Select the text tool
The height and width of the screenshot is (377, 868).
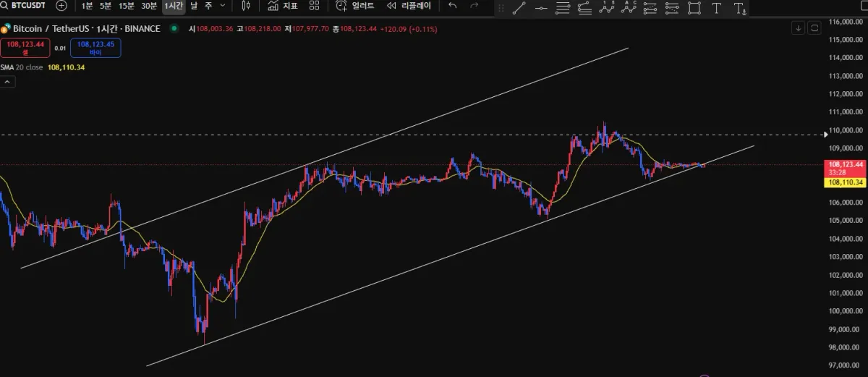[x=716, y=8]
